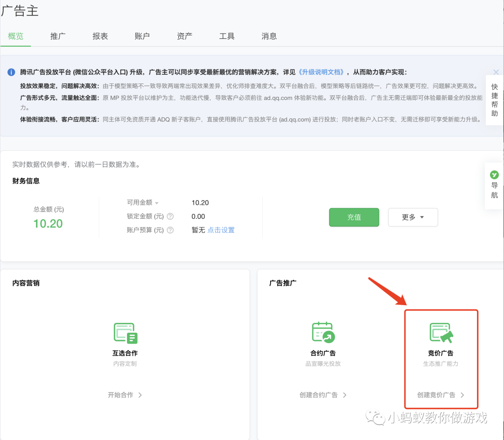
Task: Click the 0.00 locked amount value
Action: [x=198, y=217]
